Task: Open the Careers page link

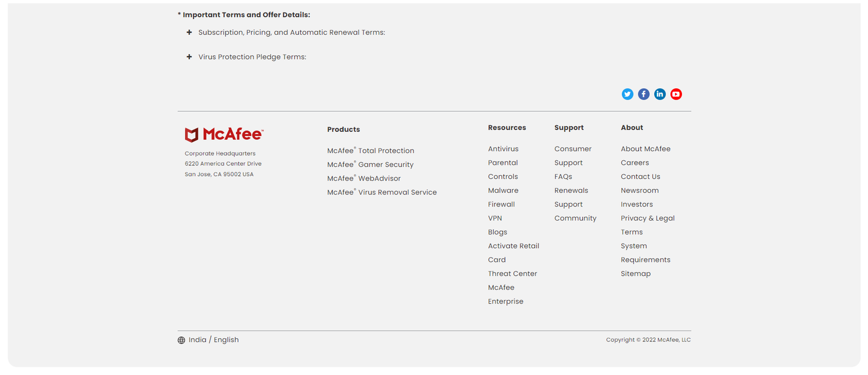Action: tap(635, 163)
